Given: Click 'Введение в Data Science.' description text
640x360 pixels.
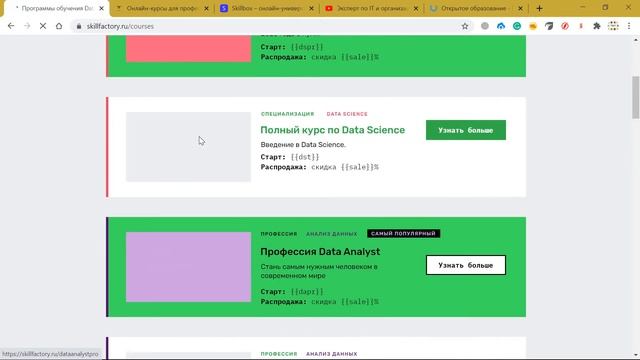Looking at the screenshot, I should pyautogui.click(x=303, y=144).
